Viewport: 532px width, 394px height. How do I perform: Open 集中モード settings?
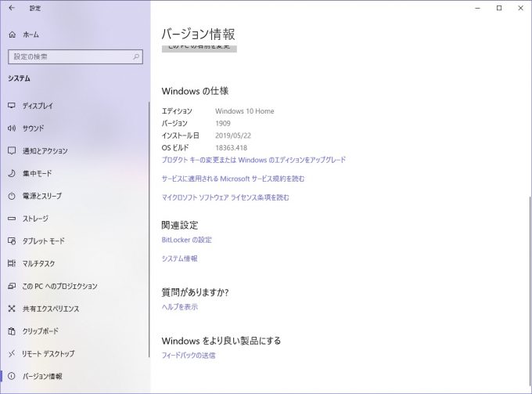click(74, 173)
